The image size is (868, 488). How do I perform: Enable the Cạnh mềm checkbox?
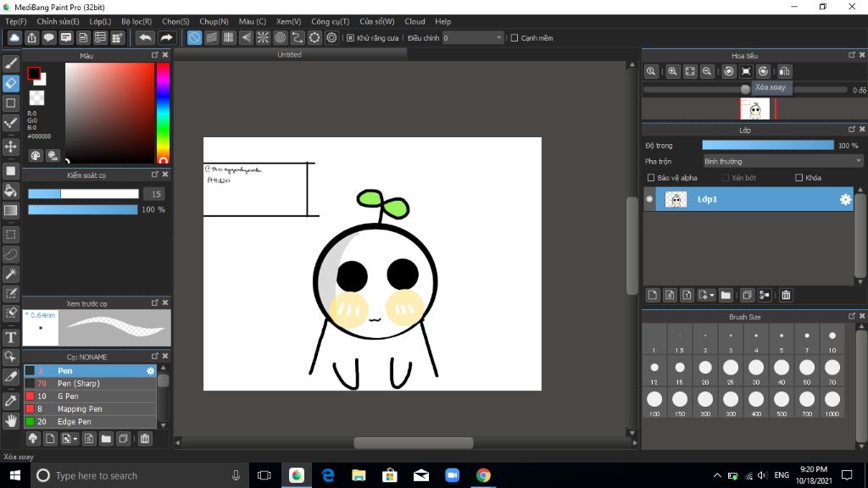pos(515,38)
